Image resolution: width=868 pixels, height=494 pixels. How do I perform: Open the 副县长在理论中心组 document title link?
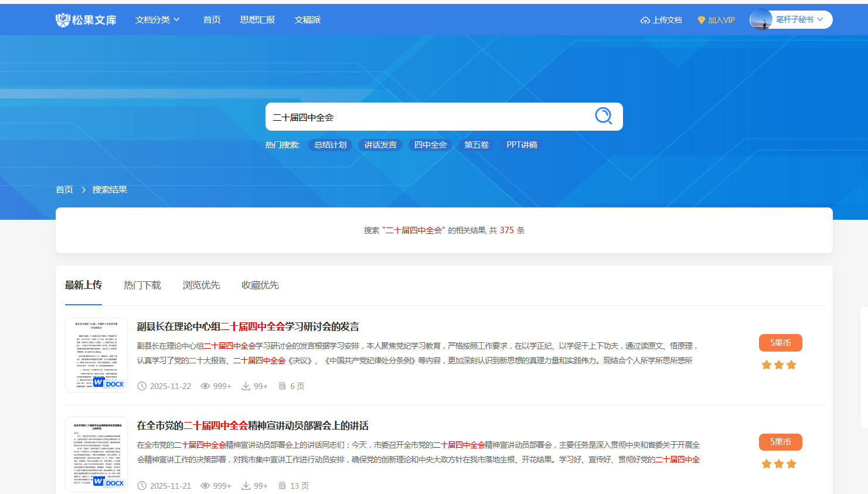[248, 326]
